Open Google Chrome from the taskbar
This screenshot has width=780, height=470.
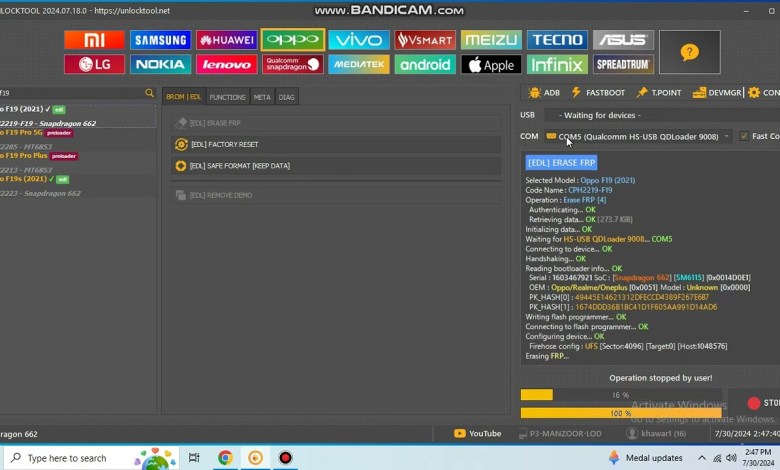coord(225,458)
